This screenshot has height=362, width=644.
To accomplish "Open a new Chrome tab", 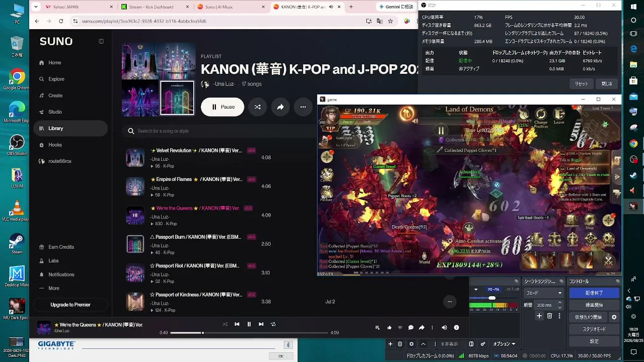I will coord(351,7).
